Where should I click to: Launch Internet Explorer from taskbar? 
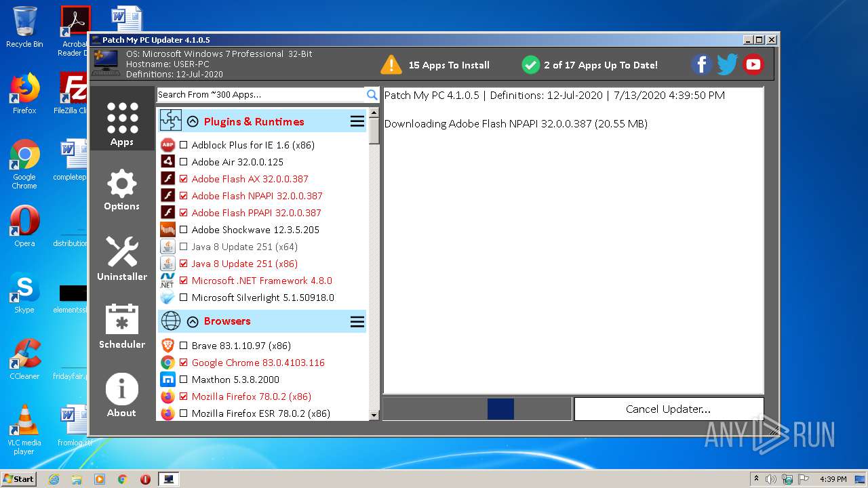(54, 479)
